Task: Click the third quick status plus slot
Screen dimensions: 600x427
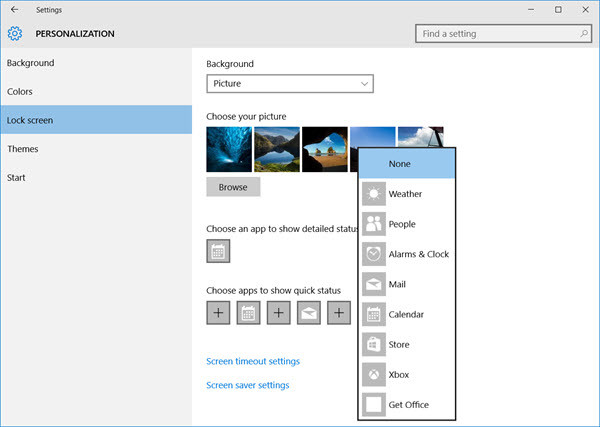Action: pyautogui.click(x=279, y=313)
